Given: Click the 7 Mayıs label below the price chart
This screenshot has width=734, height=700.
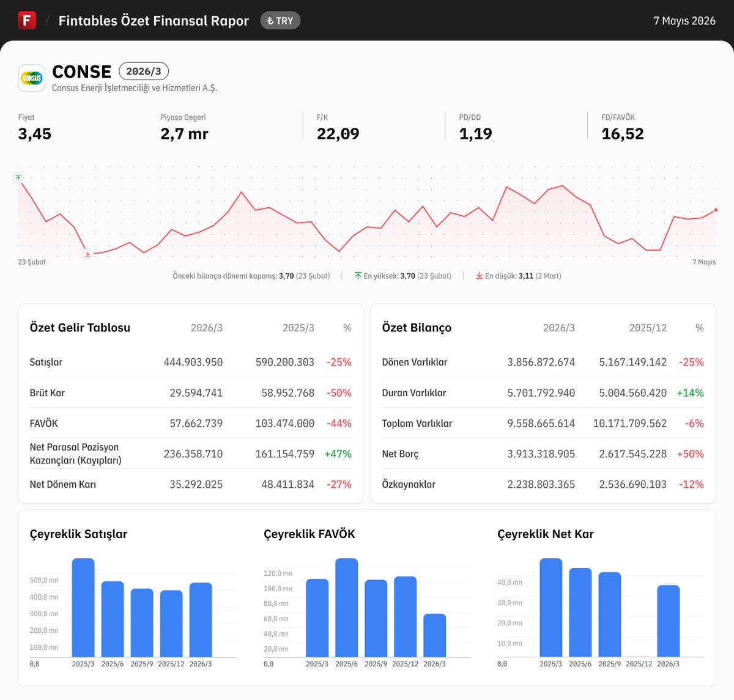Looking at the screenshot, I should coord(704,262).
